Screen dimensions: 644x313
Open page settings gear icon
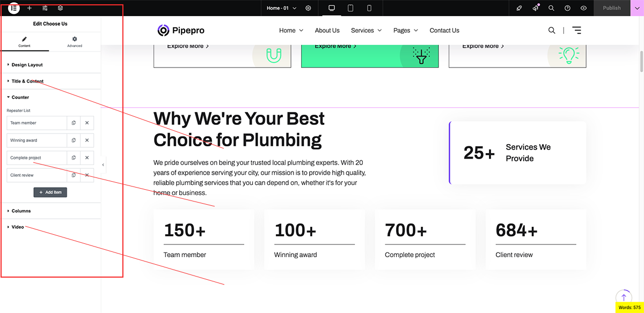pyautogui.click(x=308, y=8)
